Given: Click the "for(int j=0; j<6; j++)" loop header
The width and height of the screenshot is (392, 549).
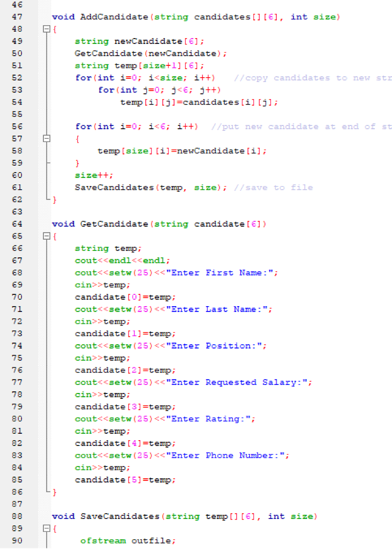Looking at the screenshot, I should pyautogui.click(x=160, y=90).
